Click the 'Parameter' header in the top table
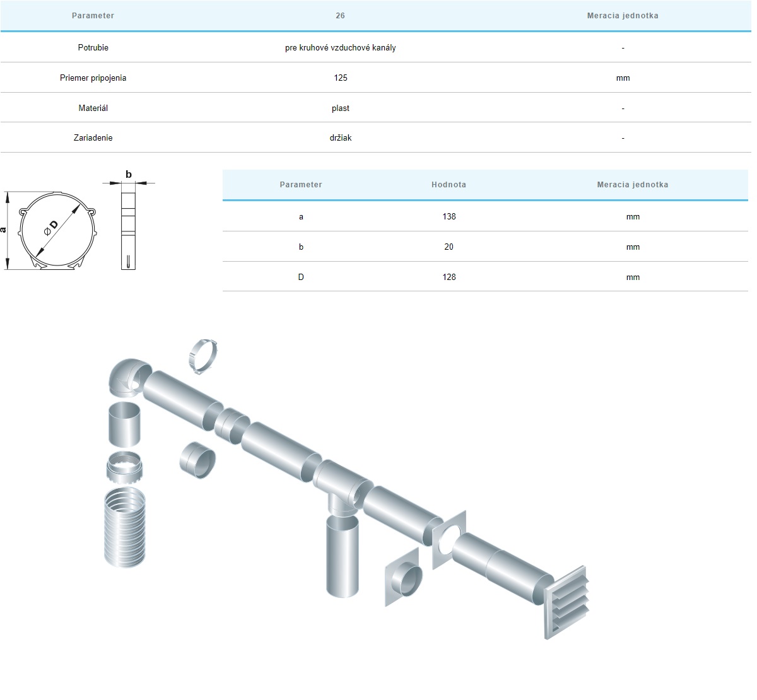 tap(93, 16)
